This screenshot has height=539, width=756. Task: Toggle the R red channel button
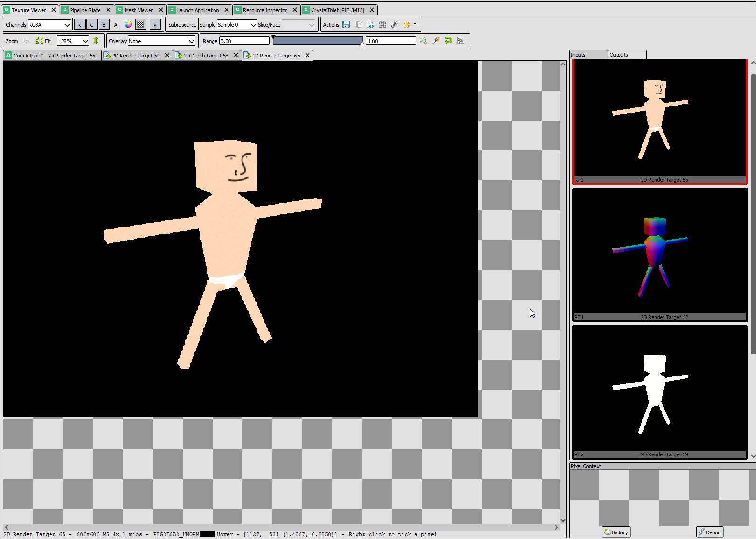coord(79,25)
